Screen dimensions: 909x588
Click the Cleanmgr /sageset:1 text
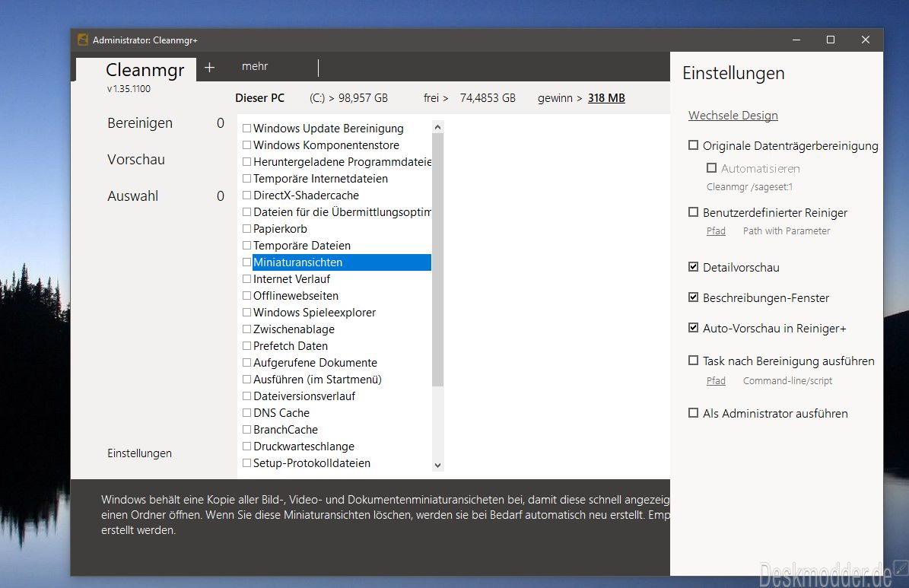(749, 186)
